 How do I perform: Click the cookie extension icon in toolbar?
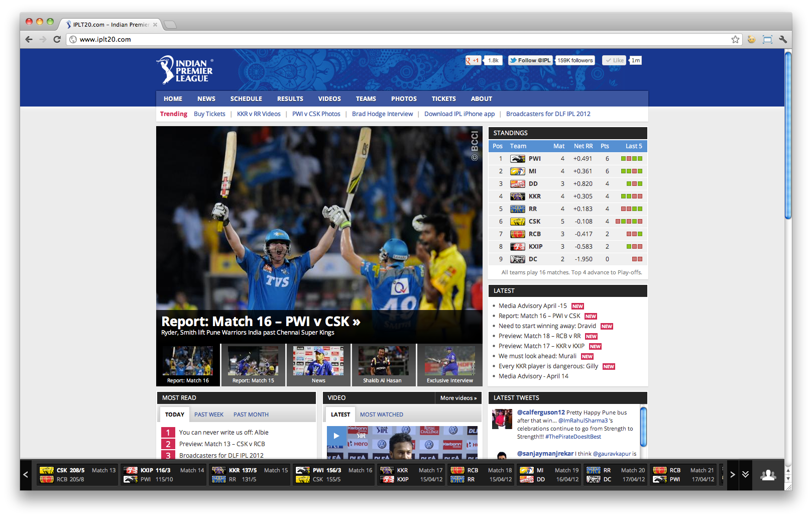751,39
